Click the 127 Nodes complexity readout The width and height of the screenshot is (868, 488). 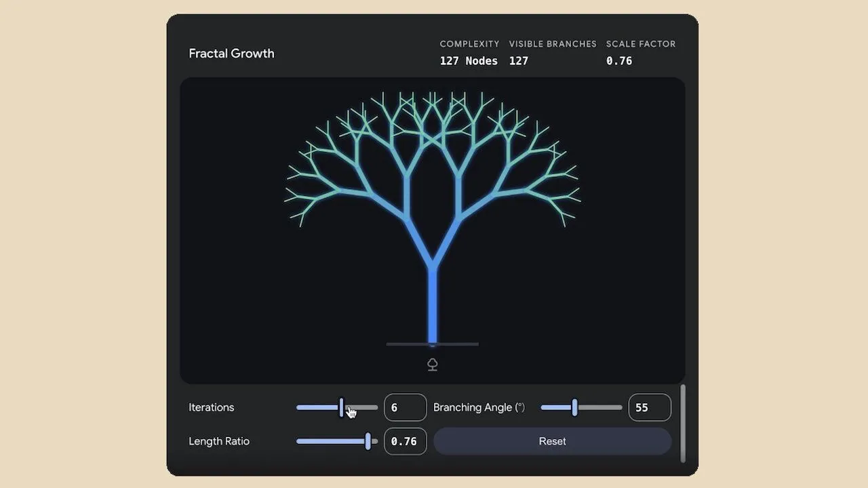(x=469, y=61)
